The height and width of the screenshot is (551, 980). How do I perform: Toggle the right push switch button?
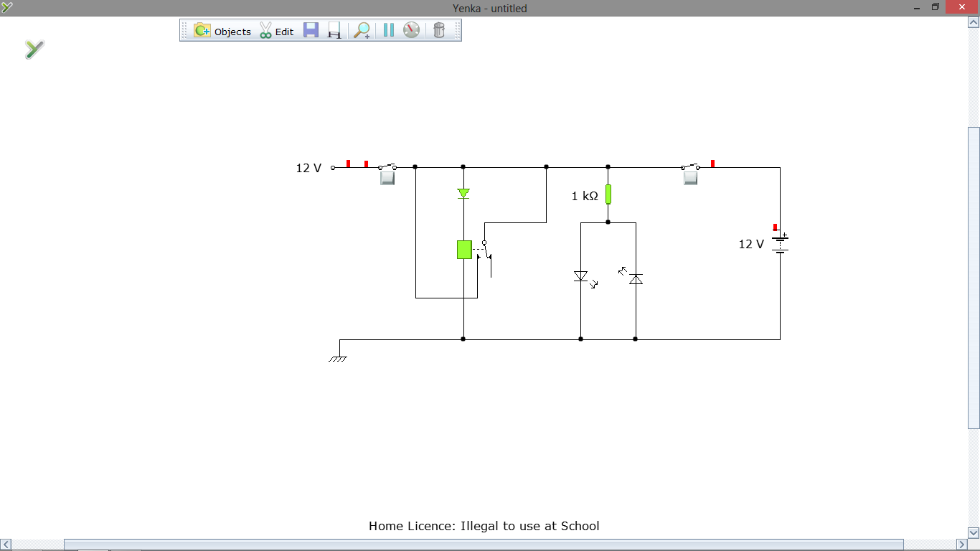tap(691, 178)
